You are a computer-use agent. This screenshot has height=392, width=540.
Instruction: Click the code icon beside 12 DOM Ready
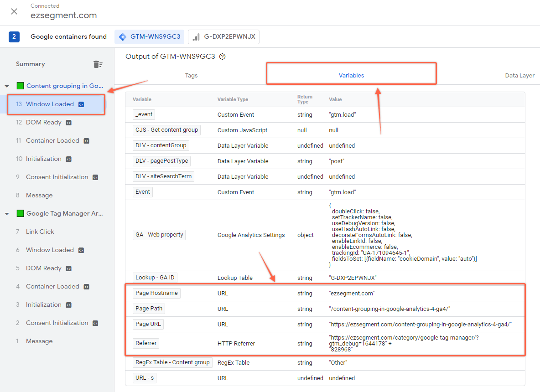coord(68,122)
